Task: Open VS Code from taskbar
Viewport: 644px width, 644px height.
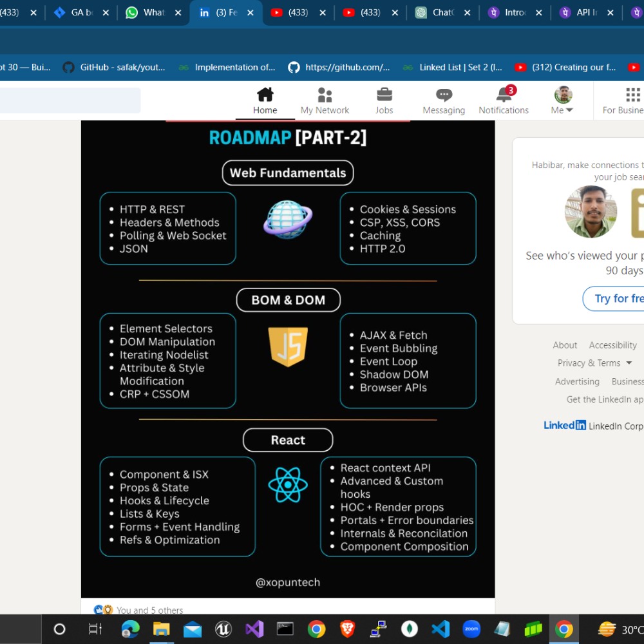Action: (440, 629)
